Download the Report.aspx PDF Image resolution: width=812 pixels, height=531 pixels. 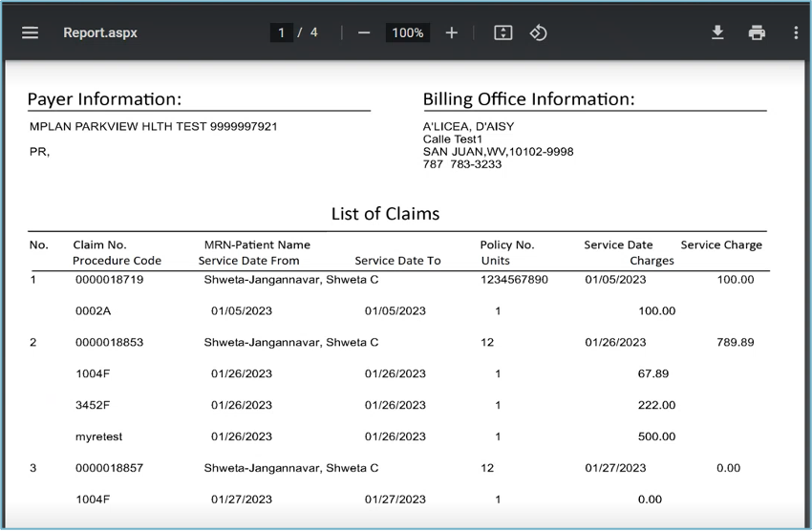[x=717, y=32]
